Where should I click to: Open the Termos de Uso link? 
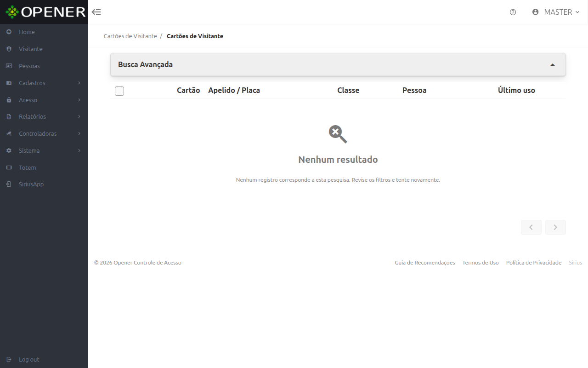[x=481, y=263]
